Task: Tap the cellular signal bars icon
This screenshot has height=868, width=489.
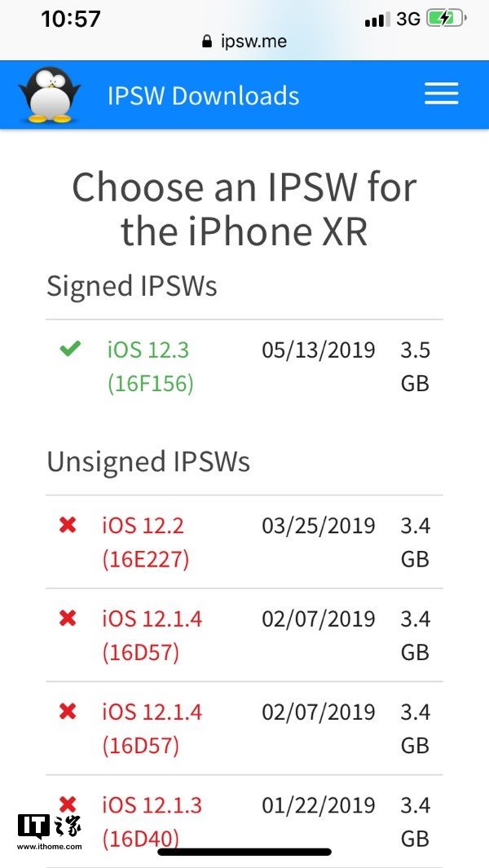Action: tap(377, 19)
